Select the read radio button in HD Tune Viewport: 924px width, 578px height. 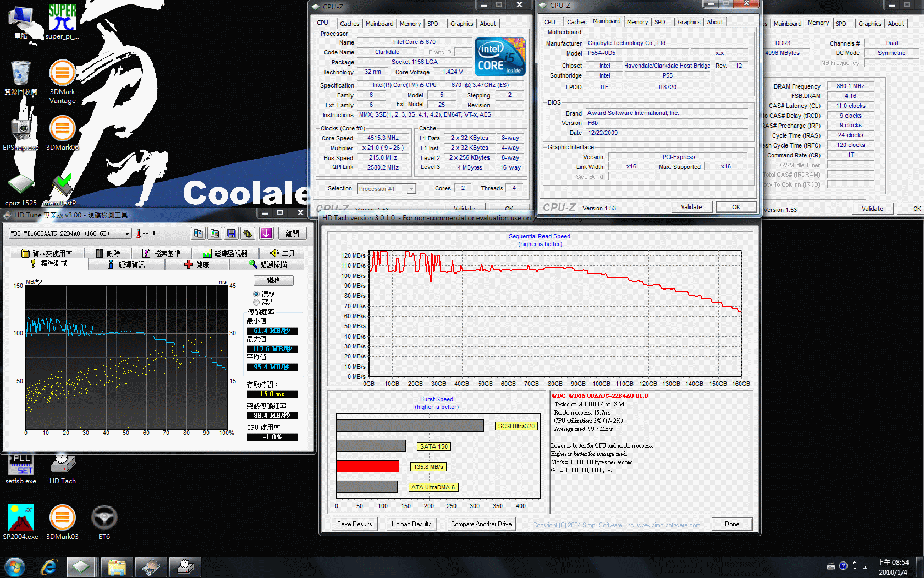point(256,294)
